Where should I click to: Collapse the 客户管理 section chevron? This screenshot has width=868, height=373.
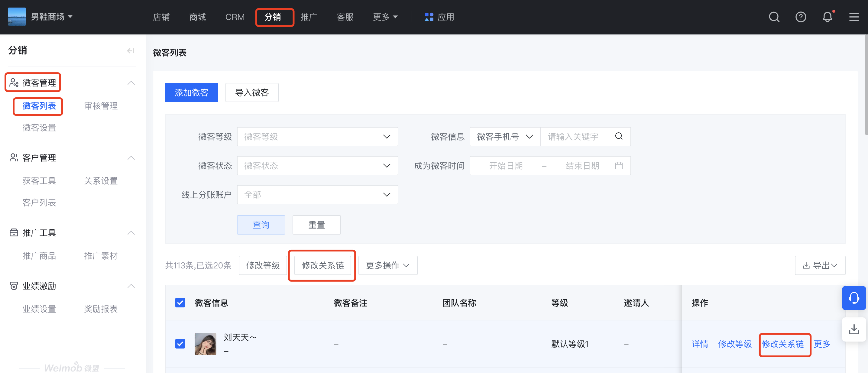coord(131,158)
